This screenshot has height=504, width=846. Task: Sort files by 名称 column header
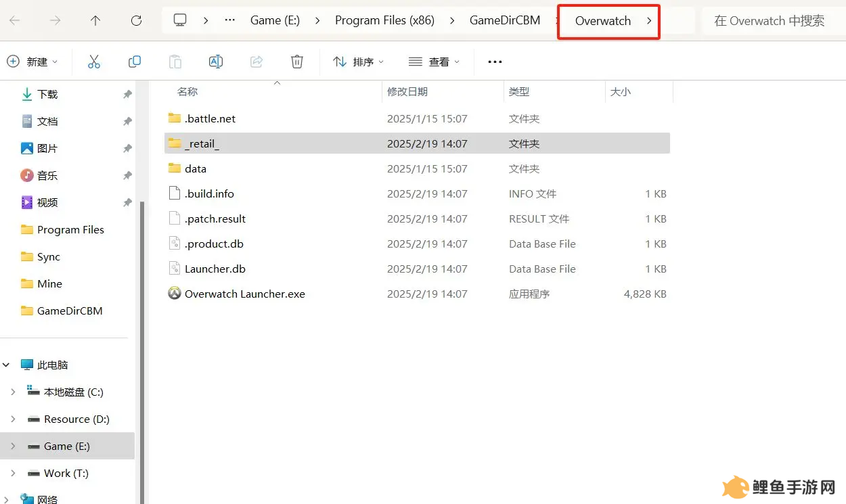tap(187, 92)
